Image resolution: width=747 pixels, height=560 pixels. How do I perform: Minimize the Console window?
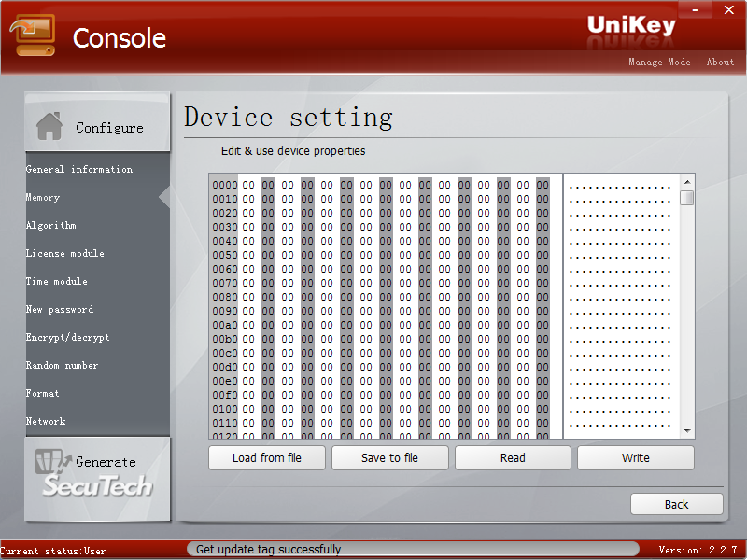point(695,9)
